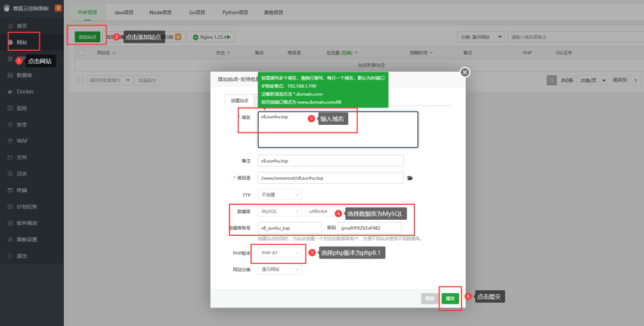This screenshot has height=326, width=644.
Task: Click 取消 cancel button
Action: point(429,299)
